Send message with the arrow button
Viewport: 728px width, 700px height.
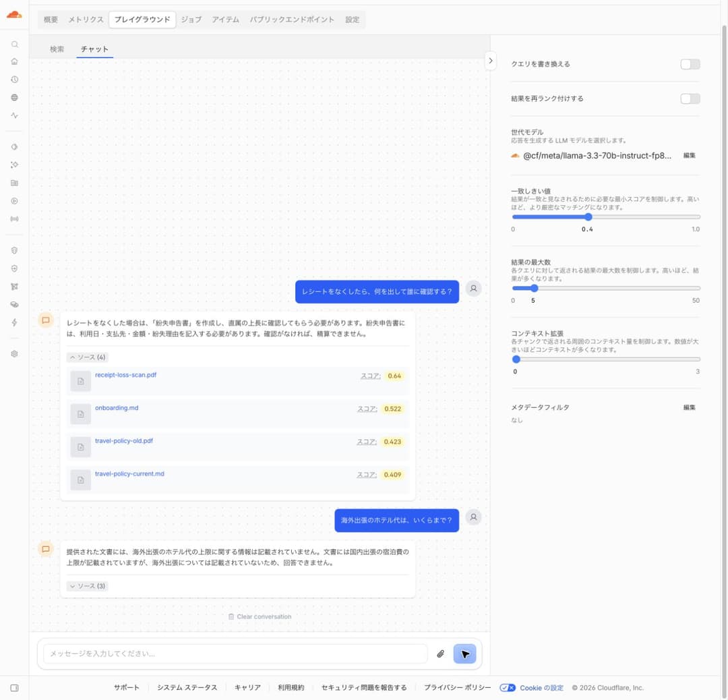click(464, 653)
